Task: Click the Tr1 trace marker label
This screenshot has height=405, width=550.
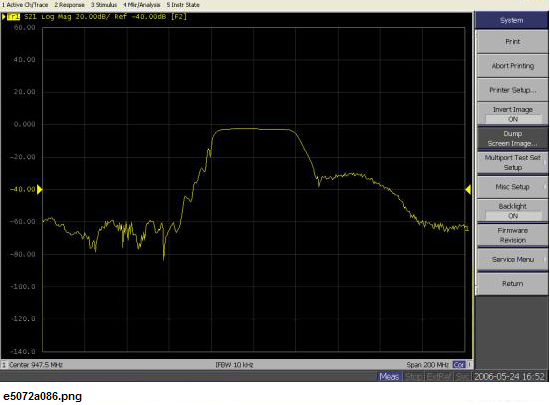Action: pyautogui.click(x=13, y=16)
